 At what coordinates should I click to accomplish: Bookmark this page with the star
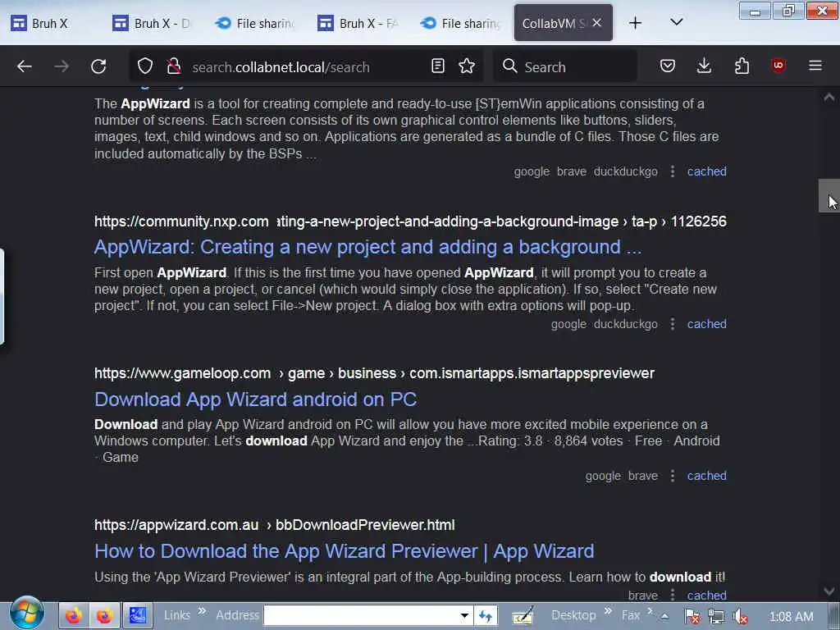467,66
